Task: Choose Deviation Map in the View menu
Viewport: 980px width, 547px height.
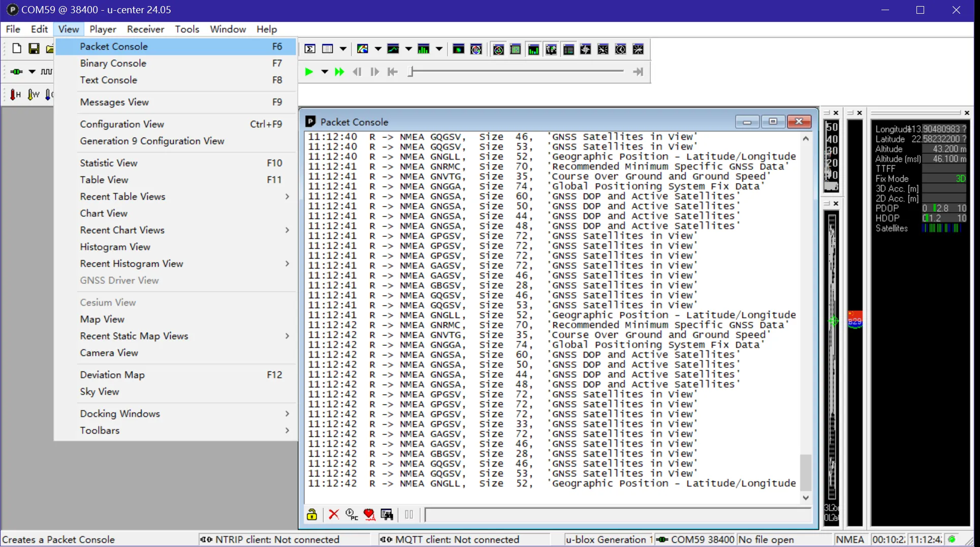Action: [x=112, y=375]
